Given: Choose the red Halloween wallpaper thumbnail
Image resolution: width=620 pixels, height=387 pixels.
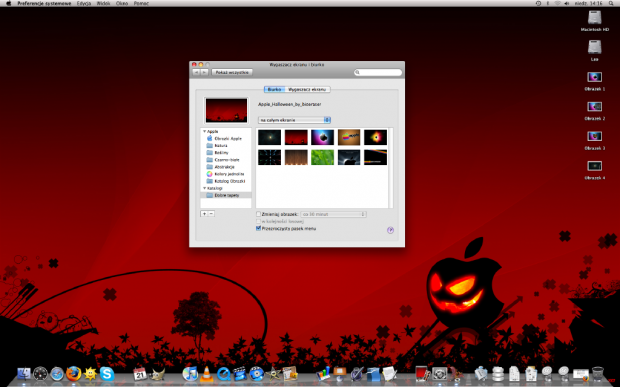Looking at the screenshot, I should click(x=296, y=138).
